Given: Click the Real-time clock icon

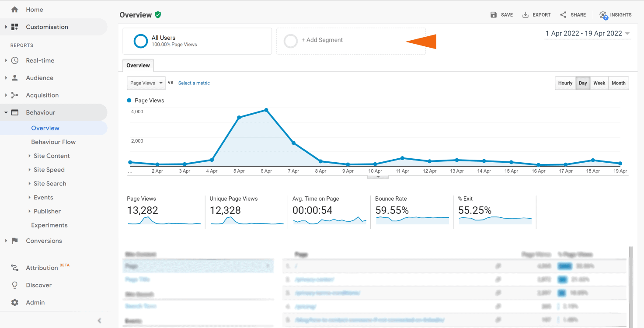Looking at the screenshot, I should point(15,61).
